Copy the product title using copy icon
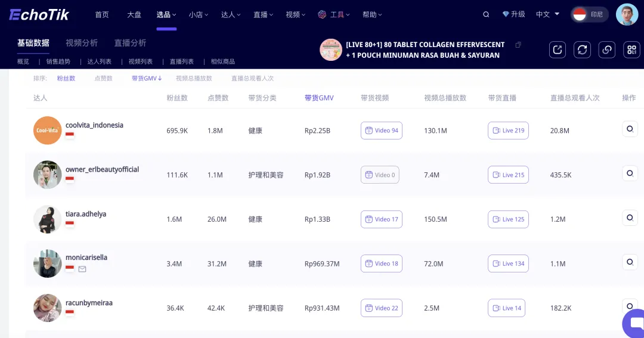644x338 pixels. click(x=518, y=45)
